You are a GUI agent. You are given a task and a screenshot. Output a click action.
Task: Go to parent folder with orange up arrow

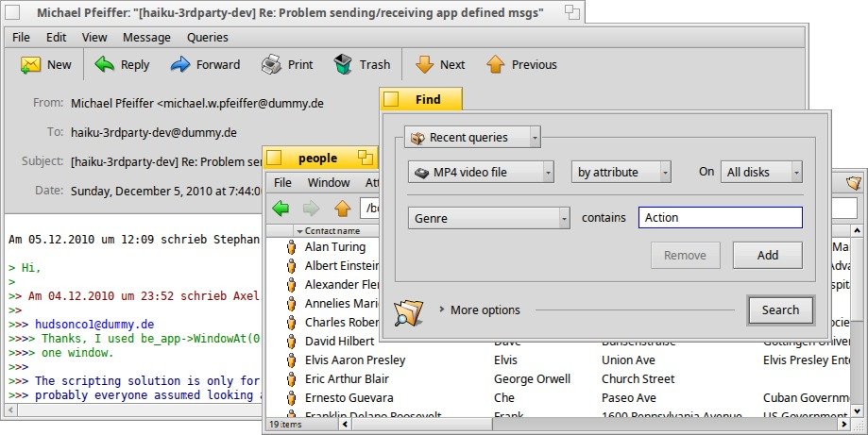pos(342,209)
